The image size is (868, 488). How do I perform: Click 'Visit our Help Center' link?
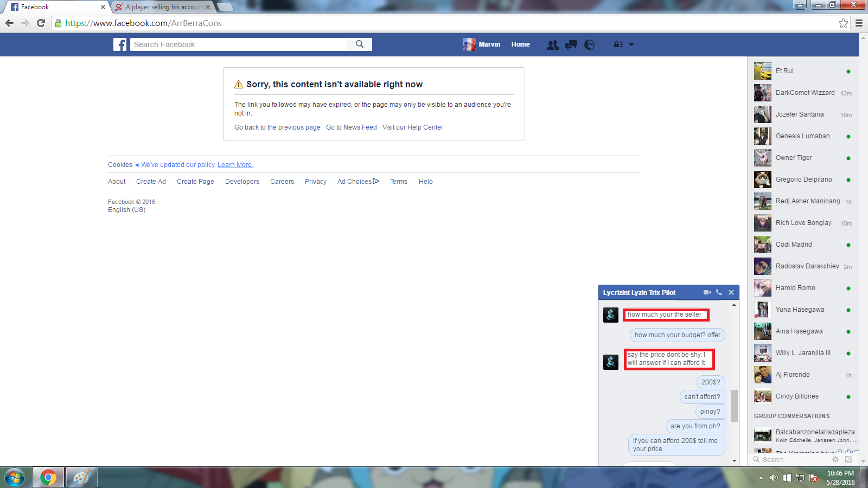412,127
